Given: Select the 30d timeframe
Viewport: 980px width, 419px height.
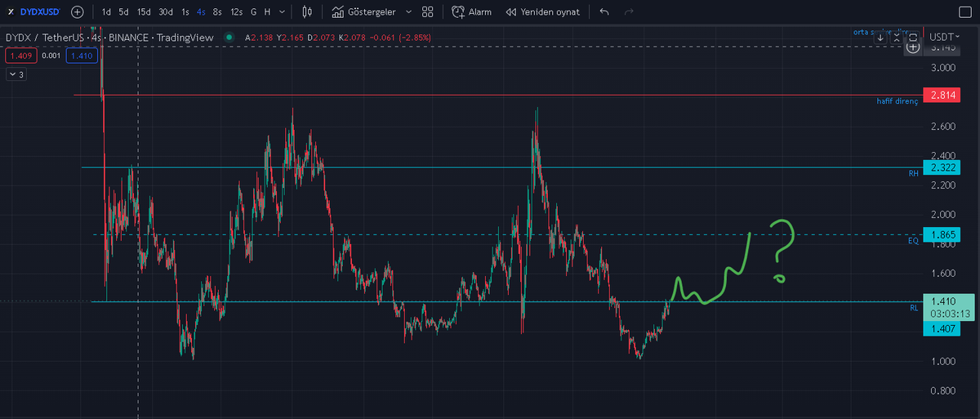Looking at the screenshot, I should pos(166,12).
